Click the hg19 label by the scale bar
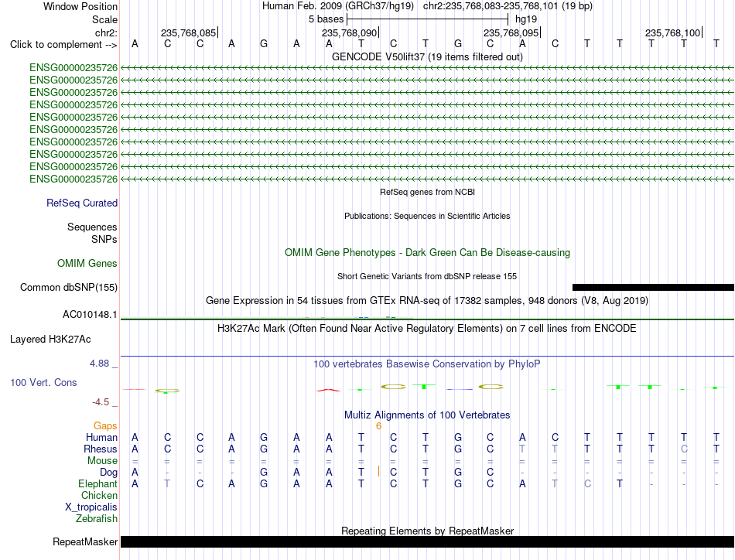This screenshot has width=735, height=560. (526, 19)
